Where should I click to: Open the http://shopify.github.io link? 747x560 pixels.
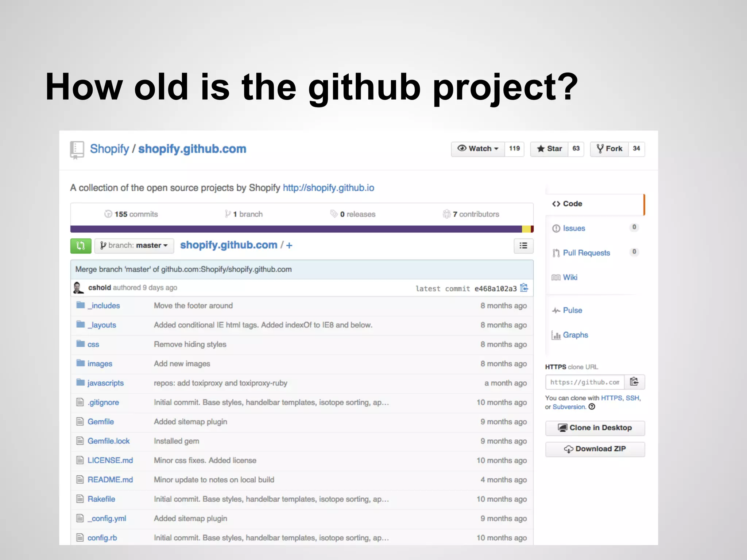coord(329,188)
